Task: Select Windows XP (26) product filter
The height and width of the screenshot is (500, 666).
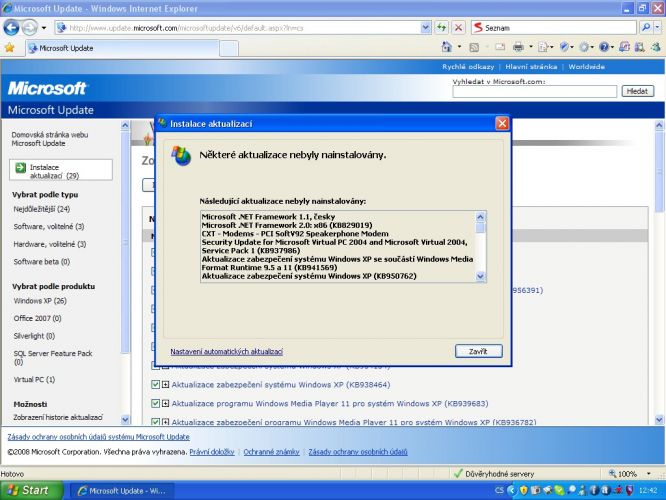Action: [x=40, y=301]
